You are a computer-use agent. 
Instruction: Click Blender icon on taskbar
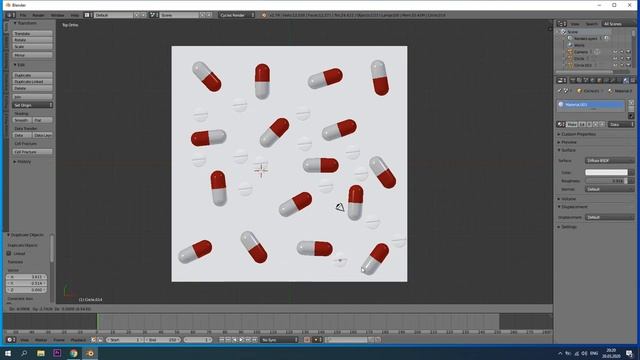click(x=90, y=353)
